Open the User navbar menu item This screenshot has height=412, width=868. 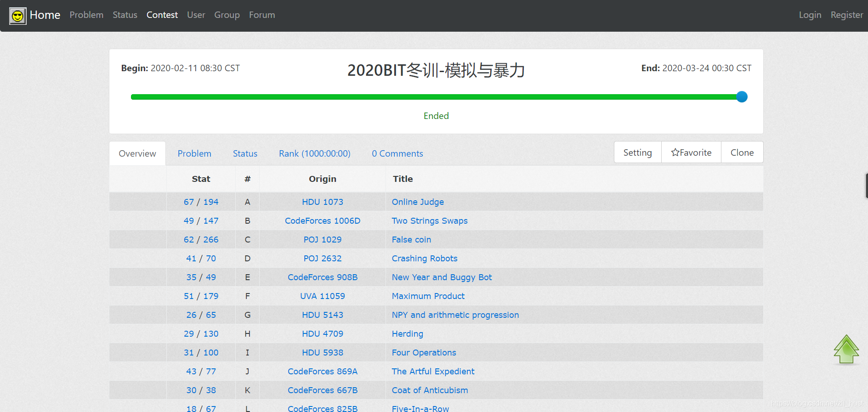196,15
